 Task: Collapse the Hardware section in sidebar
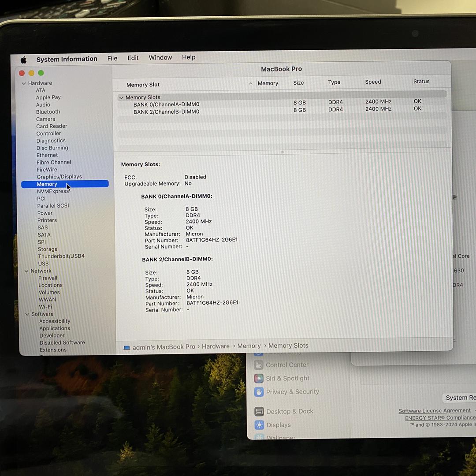[24, 83]
